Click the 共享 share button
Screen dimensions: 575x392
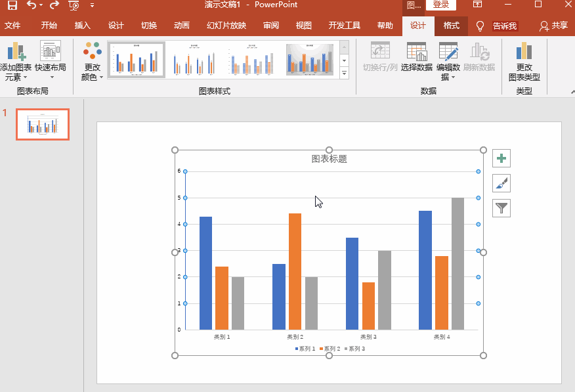(x=554, y=26)
